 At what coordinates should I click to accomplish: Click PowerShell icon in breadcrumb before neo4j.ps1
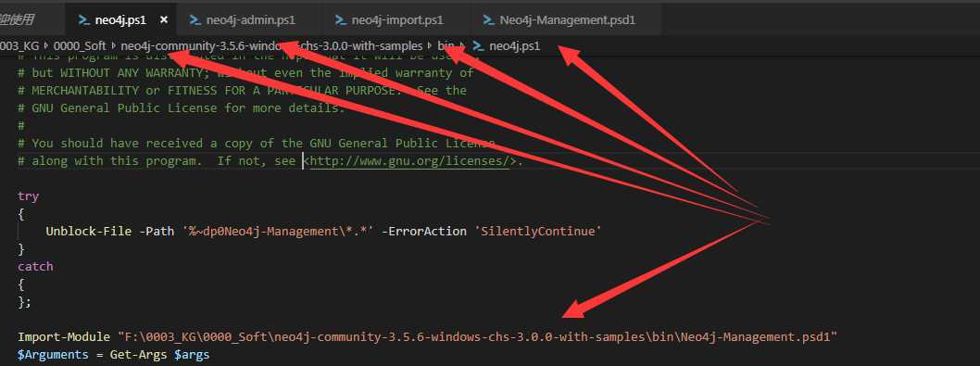[x=478, y=45]
